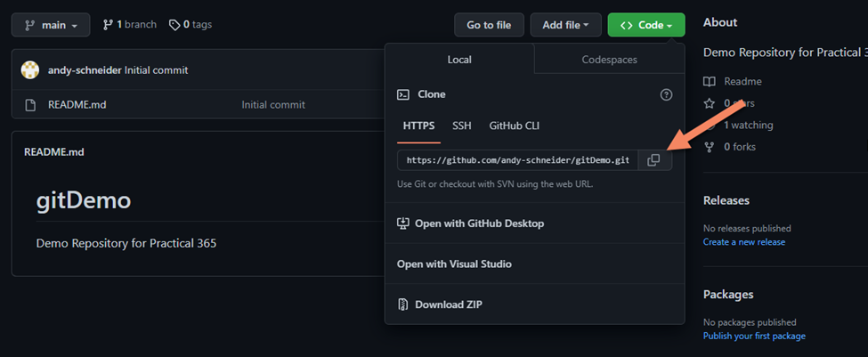The width and height of the screenshot is (868, 357).
Task: Click the gitDemo heading in README
Action: (84, 200)
